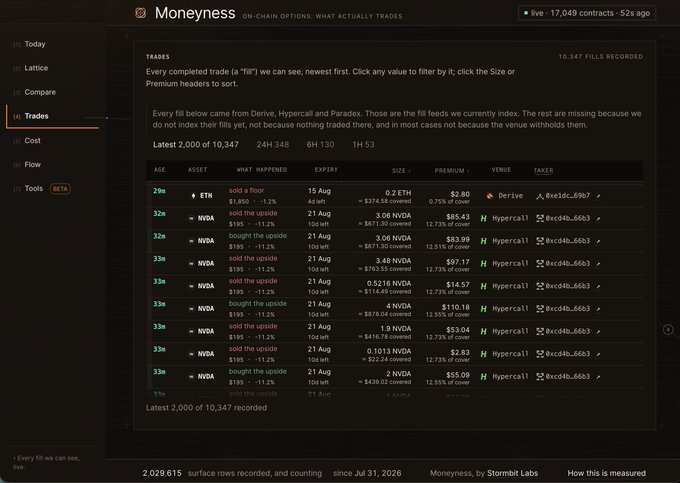Image resolution: width=680 pixels, height=483 pixels.
Task: Click the NVDA asset icon in the $97.17 row
Action: point(191,264)
